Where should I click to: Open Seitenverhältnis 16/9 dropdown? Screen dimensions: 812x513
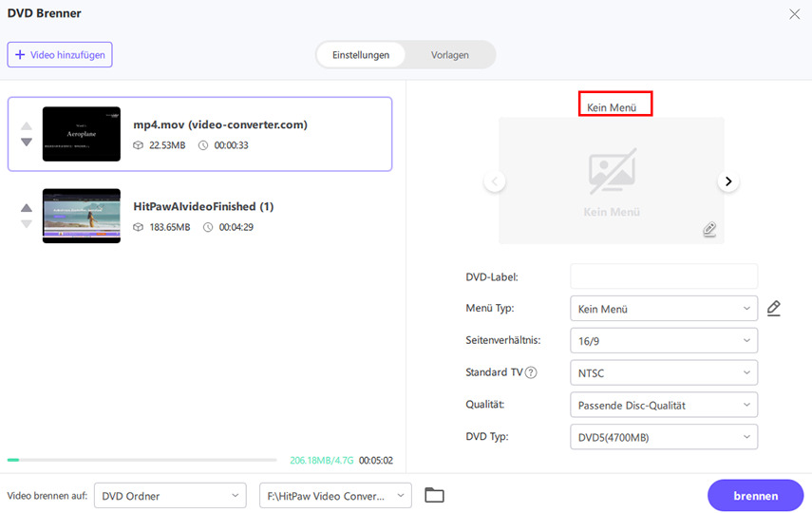(x=664, y=341)
